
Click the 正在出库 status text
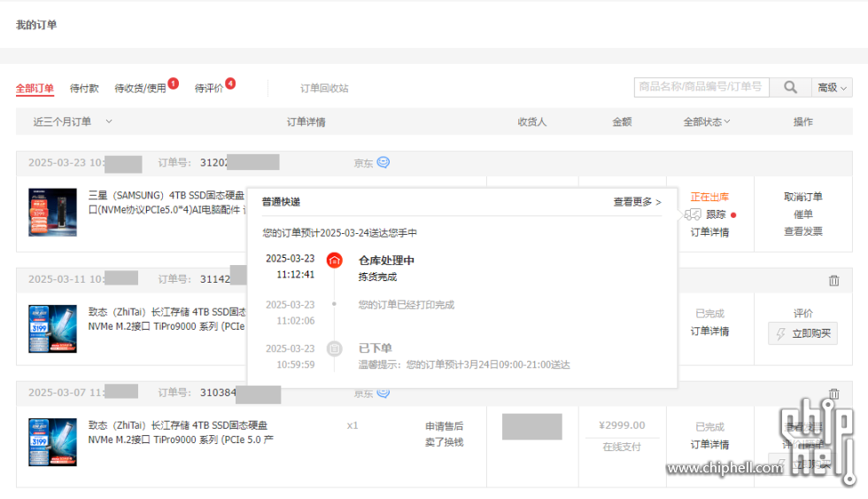pos(709,197)
